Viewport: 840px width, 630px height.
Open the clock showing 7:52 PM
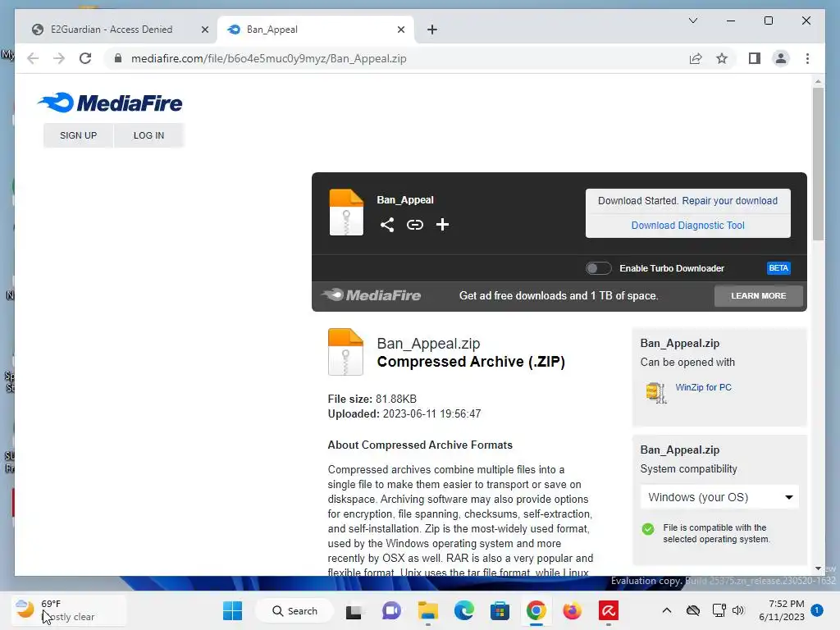click(782, 610)
